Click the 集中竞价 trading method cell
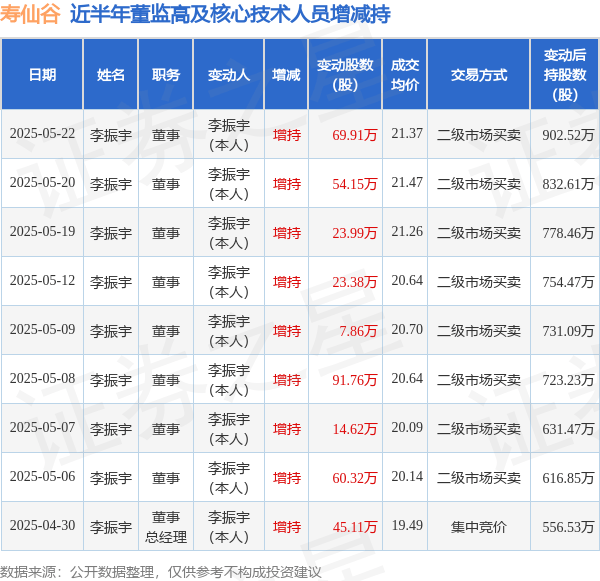 click(x=479, y=527)
